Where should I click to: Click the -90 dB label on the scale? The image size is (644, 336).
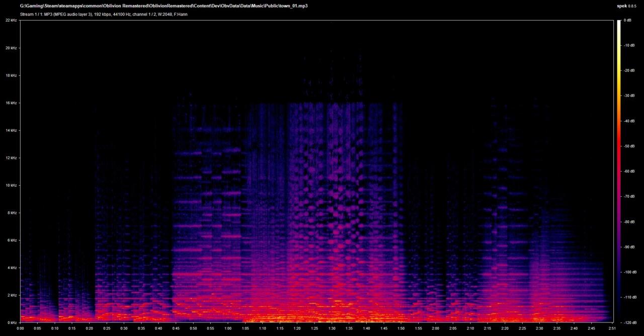coord(629,246)
